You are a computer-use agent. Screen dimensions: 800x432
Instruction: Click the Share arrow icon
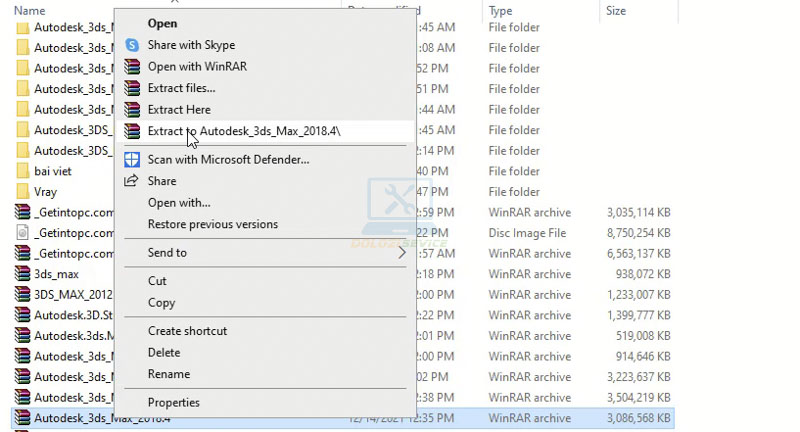click(x=131, y=181)
